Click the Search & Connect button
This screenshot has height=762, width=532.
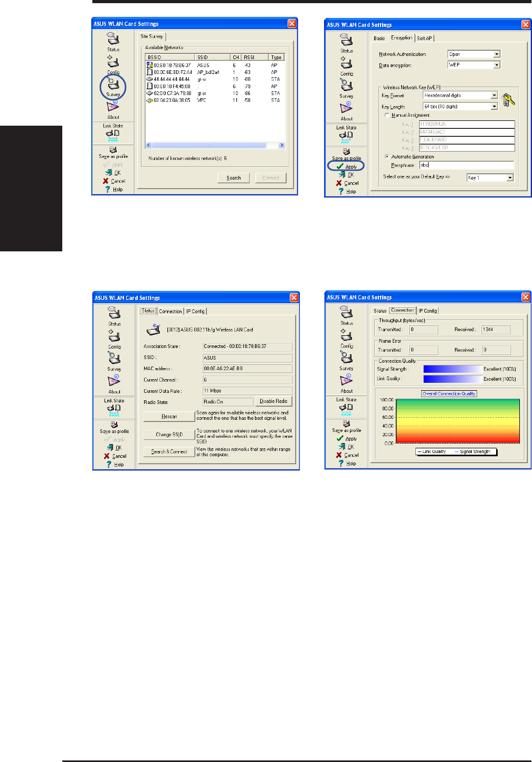[x=169, y=452]
